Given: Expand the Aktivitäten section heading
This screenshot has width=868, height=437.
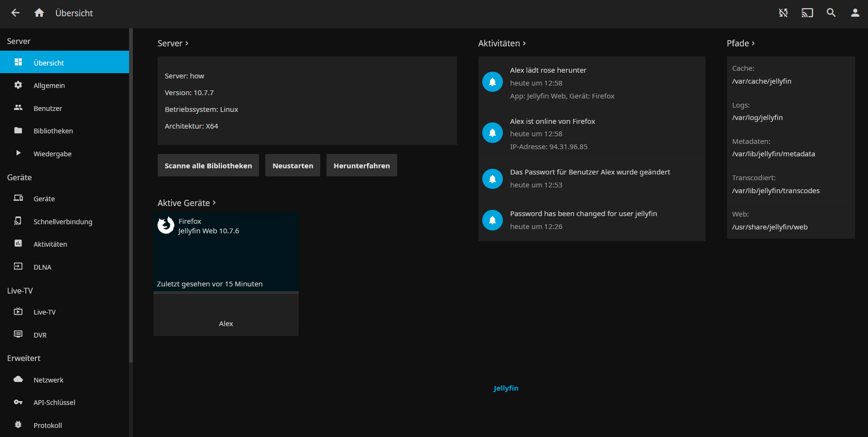Looking at the screenshot, I should click(502, 44).
